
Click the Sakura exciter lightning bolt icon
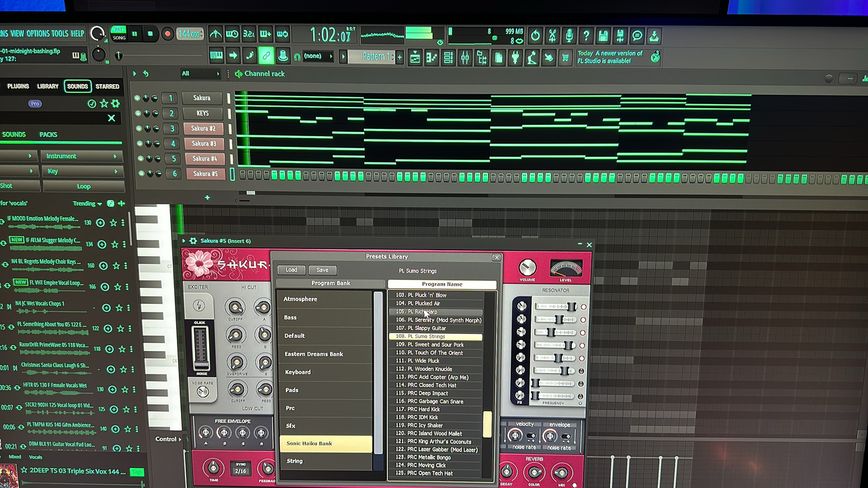point(198,306)
